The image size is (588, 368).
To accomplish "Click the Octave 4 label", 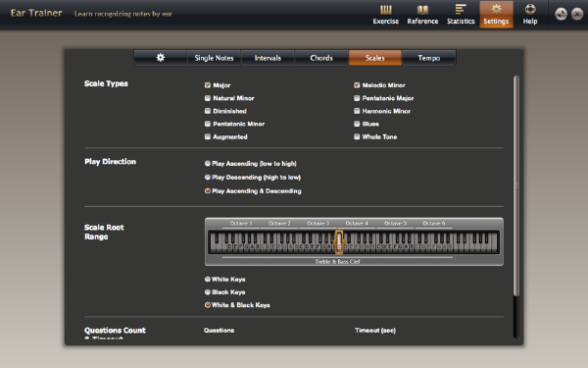I will click(357, 223).
